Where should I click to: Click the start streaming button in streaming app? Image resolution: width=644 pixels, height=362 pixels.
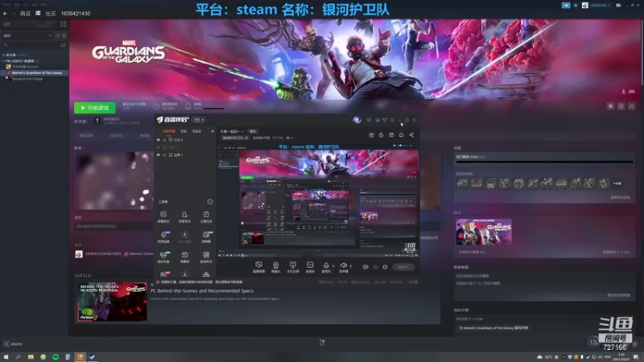[x=403, y=267]
